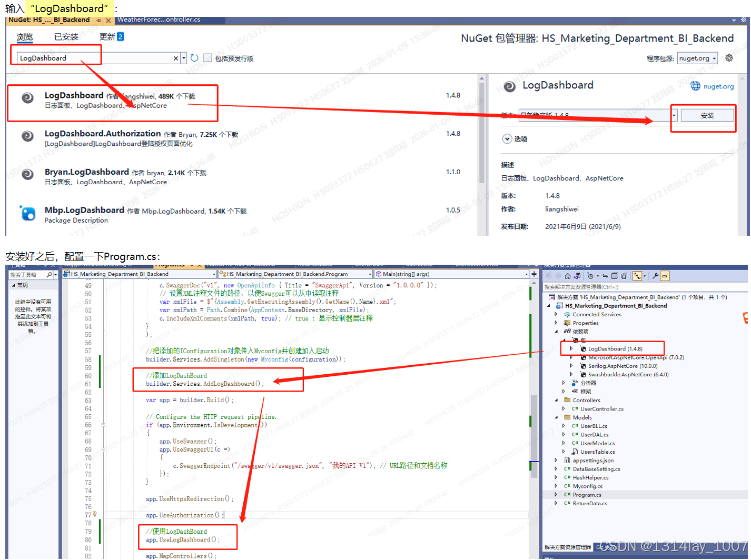The height and width of the screenshot is (560, 751).
Task: Open NuGet package source settings gear
Action: click(729, 58)
